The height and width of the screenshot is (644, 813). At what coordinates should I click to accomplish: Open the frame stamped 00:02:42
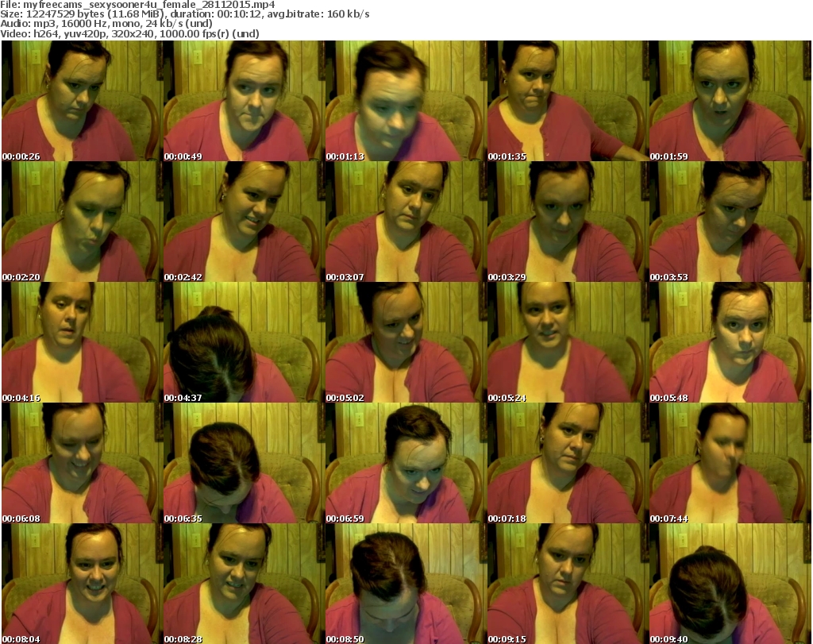point(244,222)
